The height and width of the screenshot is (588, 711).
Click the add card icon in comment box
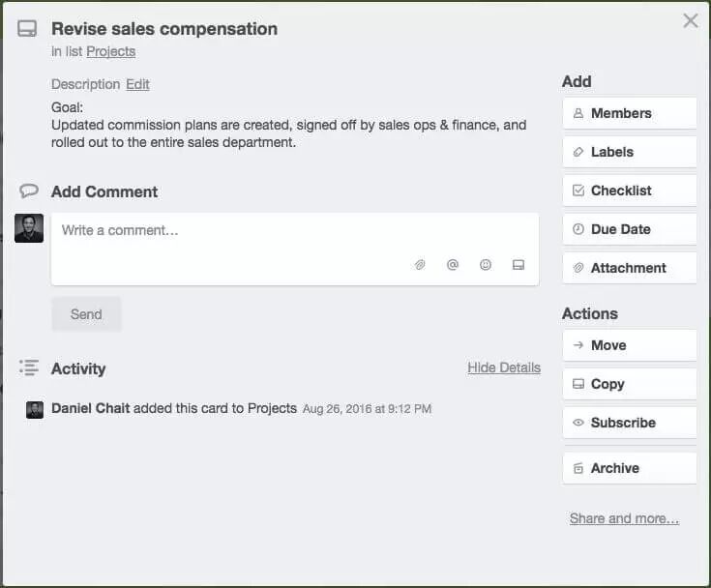pos(518,265)
